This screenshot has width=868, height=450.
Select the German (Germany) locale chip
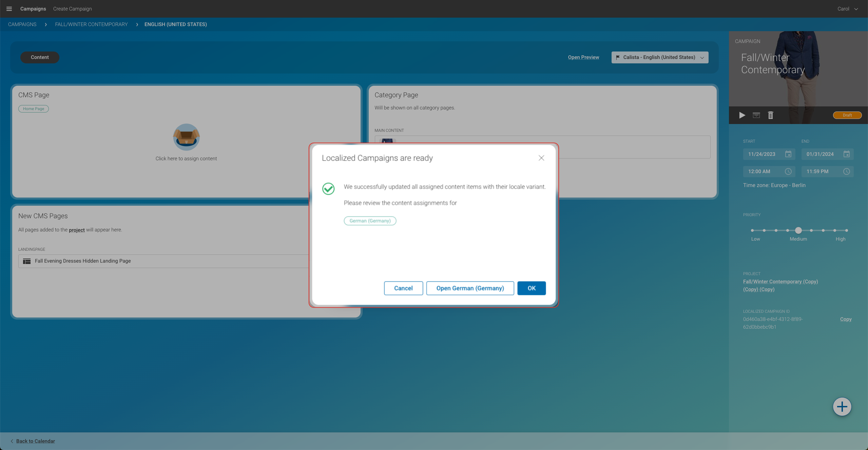[370, 221]
